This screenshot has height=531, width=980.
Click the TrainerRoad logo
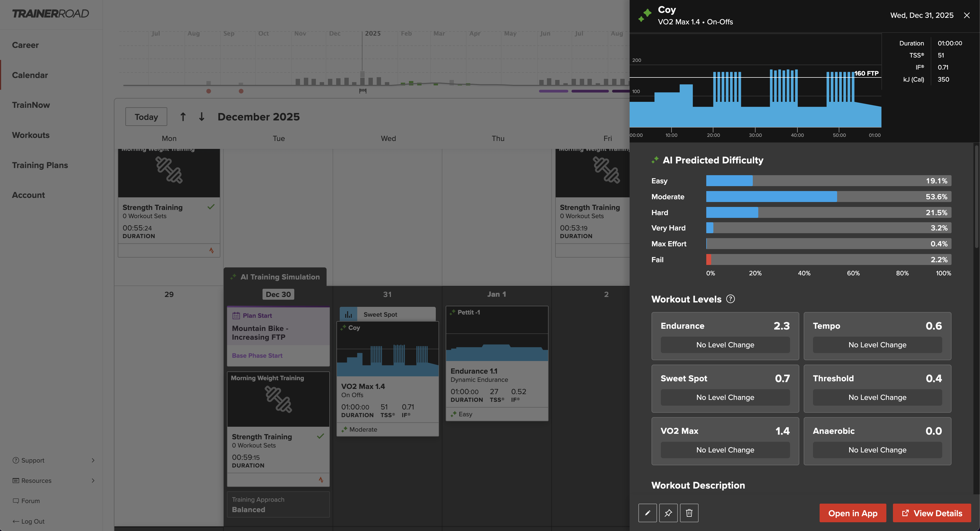(x=50, y=14)
